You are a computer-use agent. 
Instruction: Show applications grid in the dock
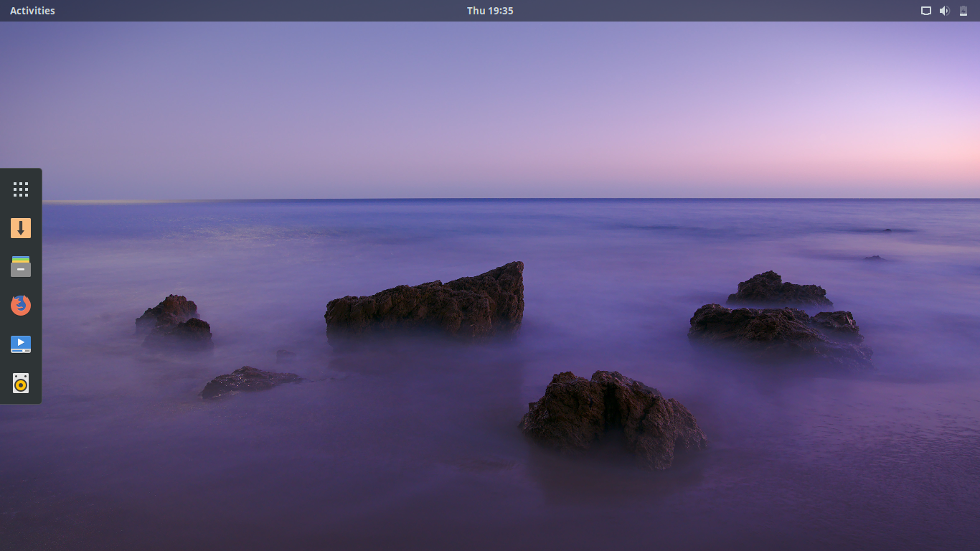(x=21, y=189)
